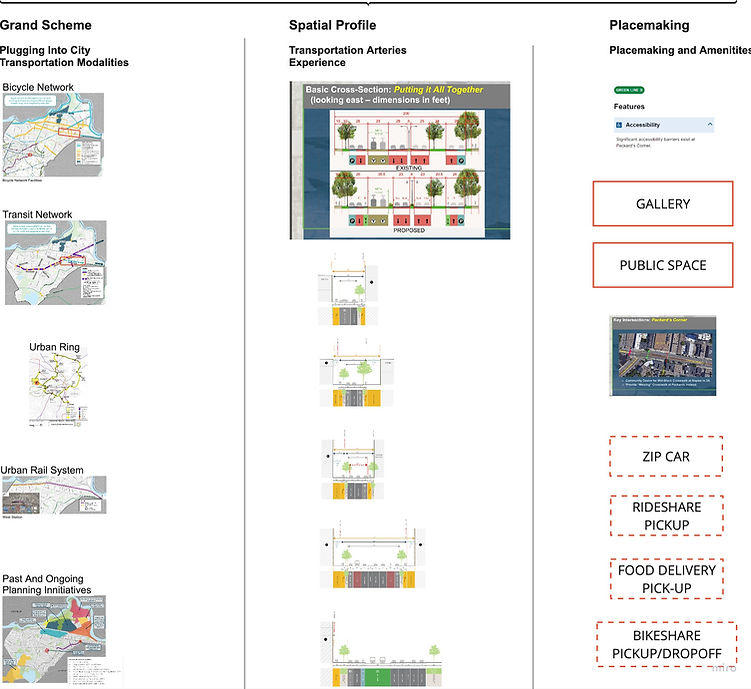
Task: Click the FOOD DELIVERY PICK-UP box
Action: pyautogui.click(x=666, y=579)
